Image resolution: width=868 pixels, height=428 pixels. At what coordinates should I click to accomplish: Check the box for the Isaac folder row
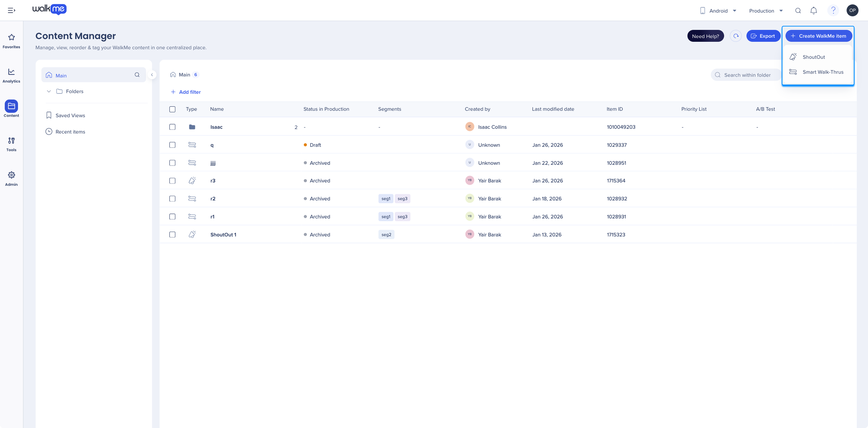172,127
